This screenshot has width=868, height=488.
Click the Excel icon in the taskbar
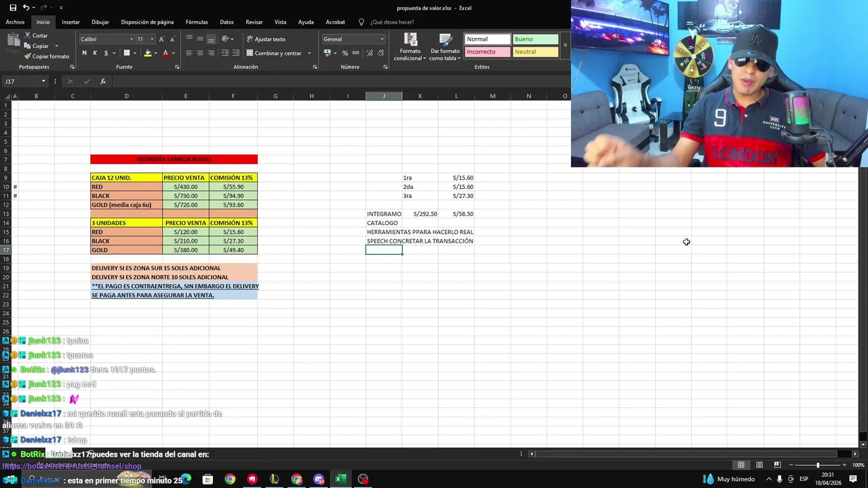(x=340, y=479)
